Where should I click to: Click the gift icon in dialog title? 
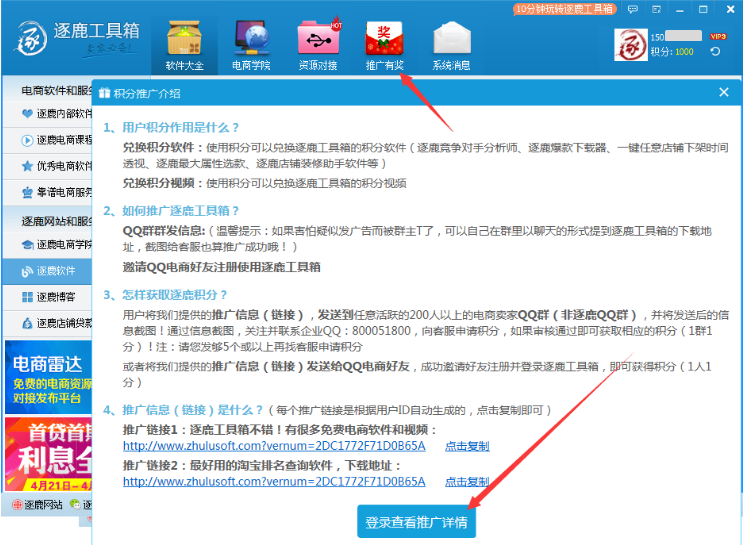(x=104, y=93)
